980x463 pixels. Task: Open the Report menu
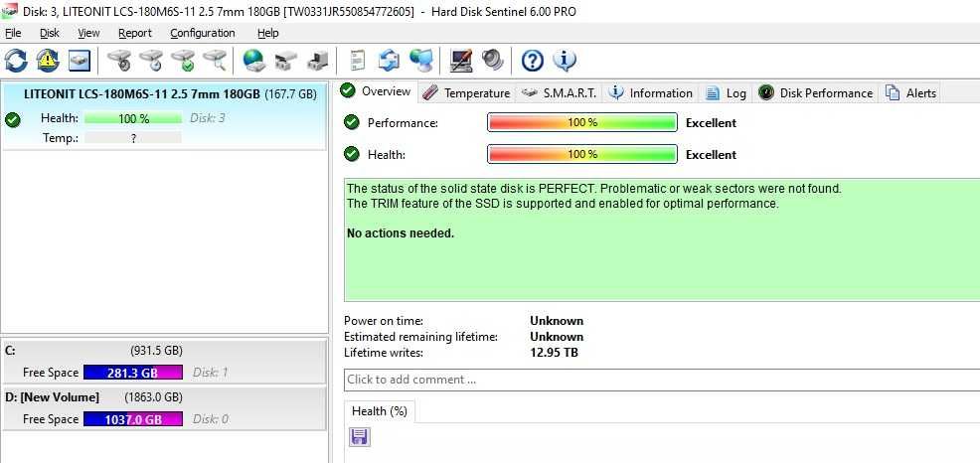pos(135,33)
